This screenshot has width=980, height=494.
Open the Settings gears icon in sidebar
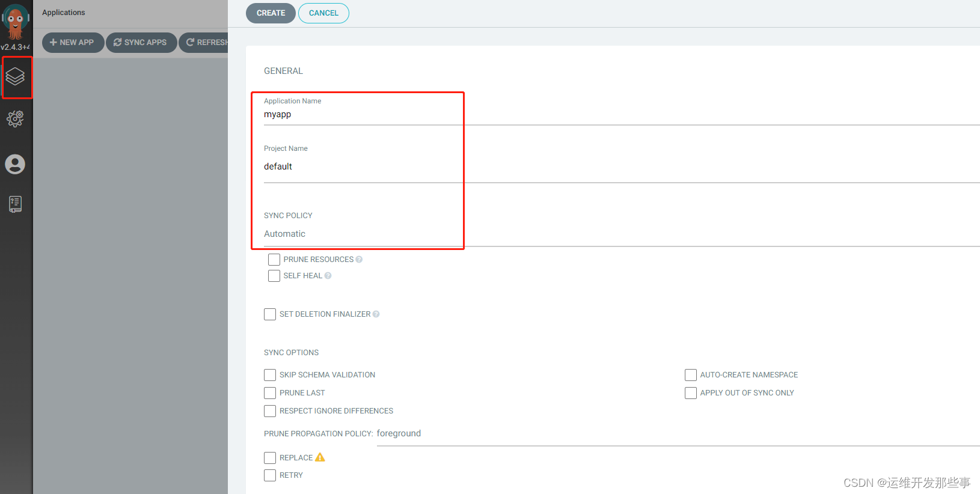[15, 119]
